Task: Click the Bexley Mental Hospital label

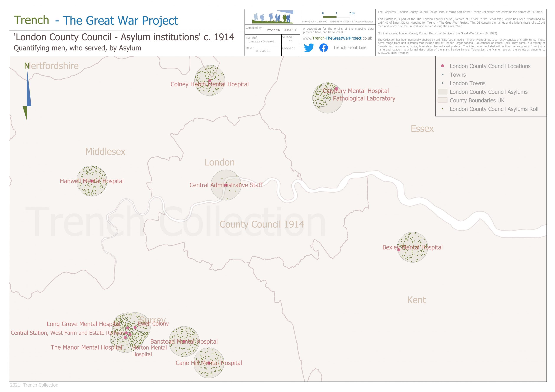Action: (412, 247)
